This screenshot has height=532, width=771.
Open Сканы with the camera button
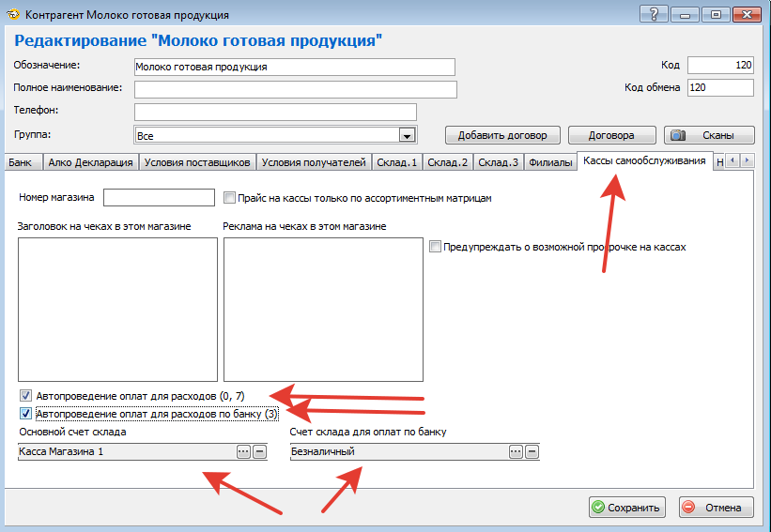tap(709, 135)
